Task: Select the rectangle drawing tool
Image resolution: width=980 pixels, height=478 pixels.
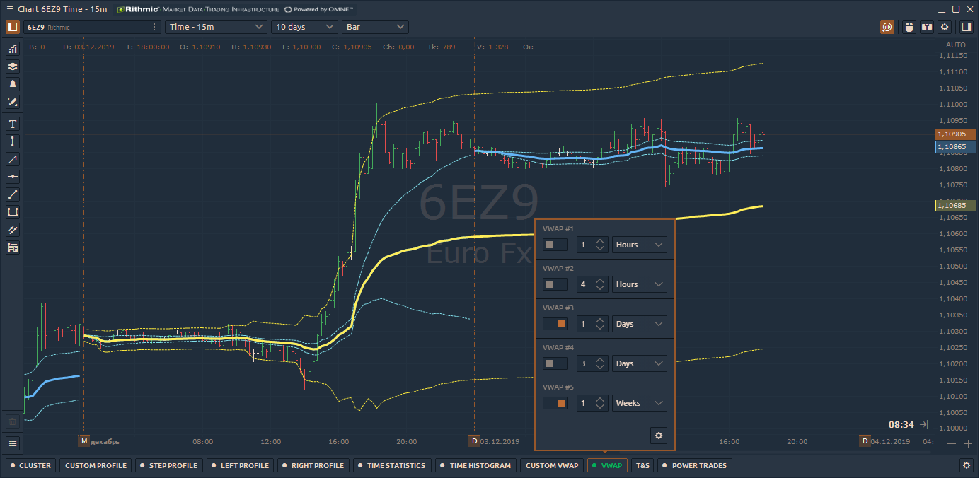Action: [x=13, y=212]
